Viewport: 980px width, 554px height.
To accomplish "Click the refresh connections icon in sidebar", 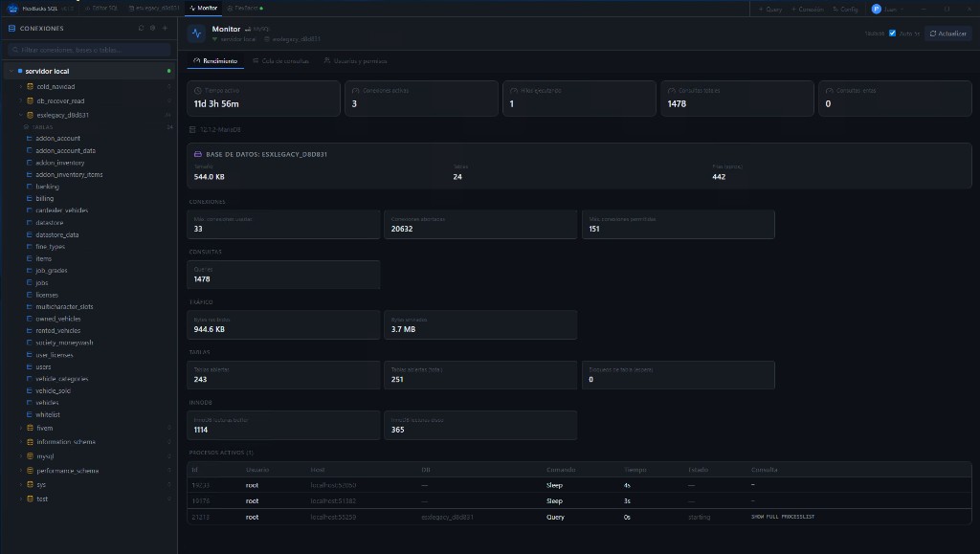I will pyautogui.click(x=142, y=28).
